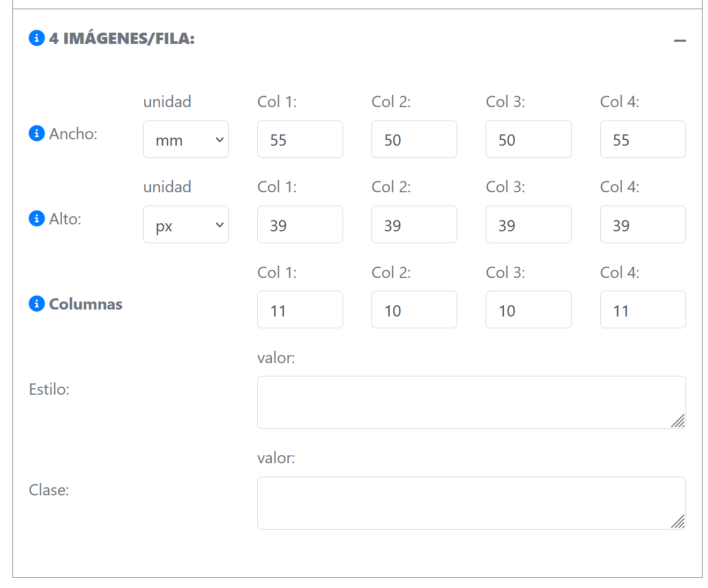The width and height of the screenshot is (708, 588).
Task: Click Ancho Col 1 field with 55
Action: coord(300,139)
